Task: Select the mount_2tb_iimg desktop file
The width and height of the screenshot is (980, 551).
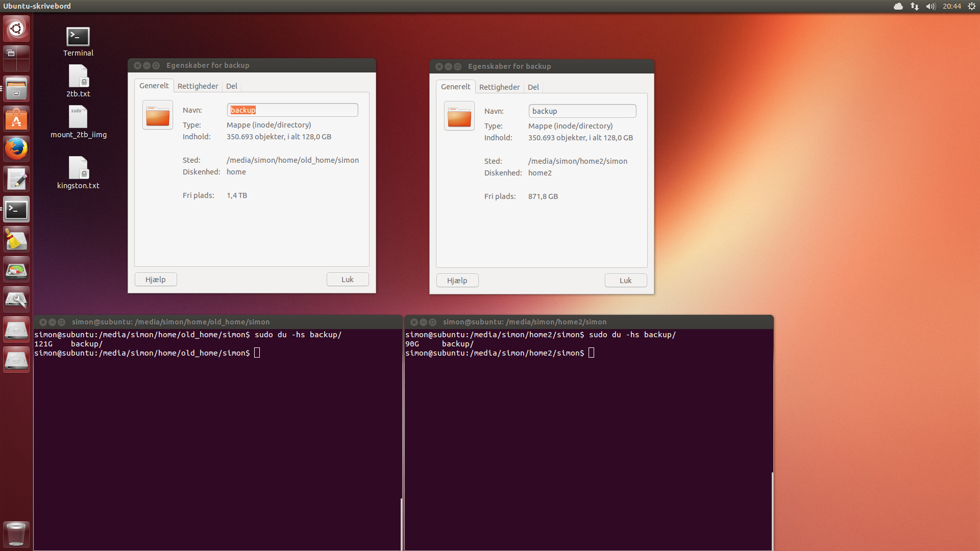Action: click(78, 122)
